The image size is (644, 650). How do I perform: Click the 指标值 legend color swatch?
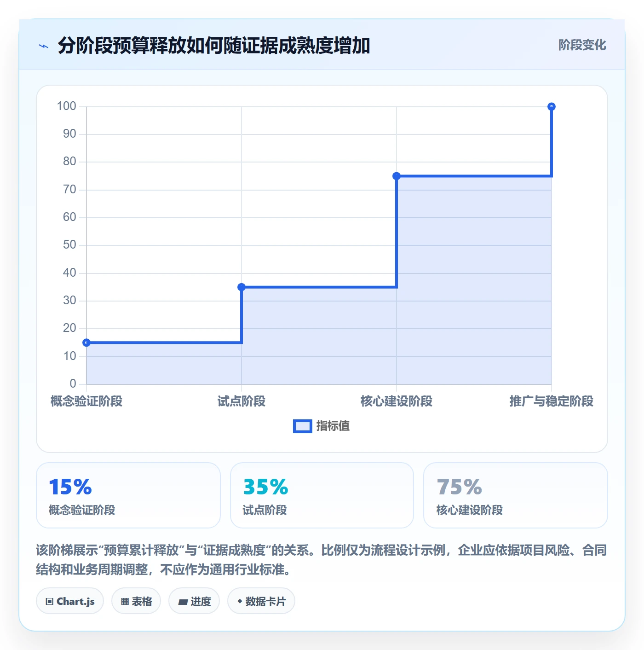pos(303,426)
